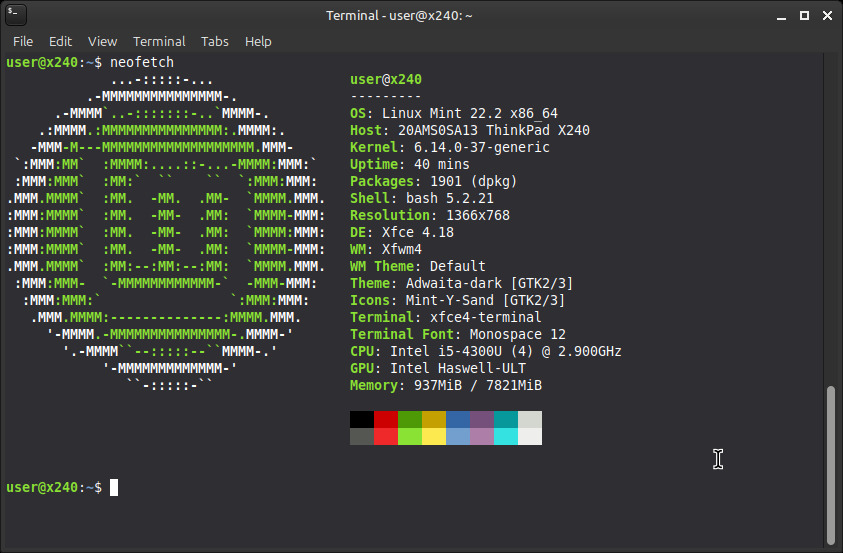Maximize the Terminal window

pyautogui.click(x=804, y=16)
